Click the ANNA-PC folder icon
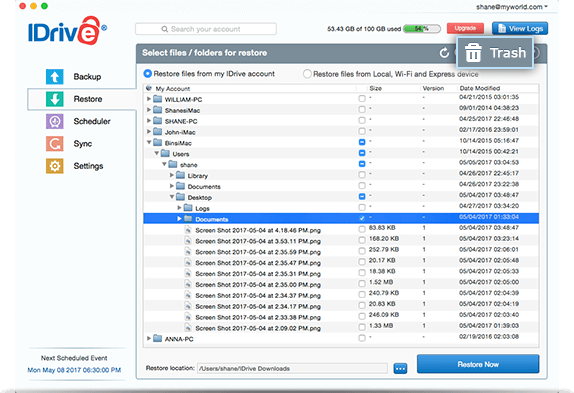574x393 pixels. click(157, 338)
